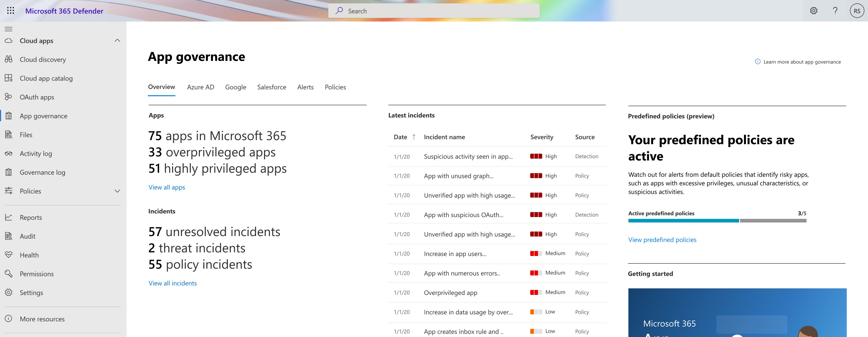Image resolution: width=868 pixels, height=337 pixels.
Task: Click the More resources info icon
Action: pyautogui.click(x=9, y=318)
